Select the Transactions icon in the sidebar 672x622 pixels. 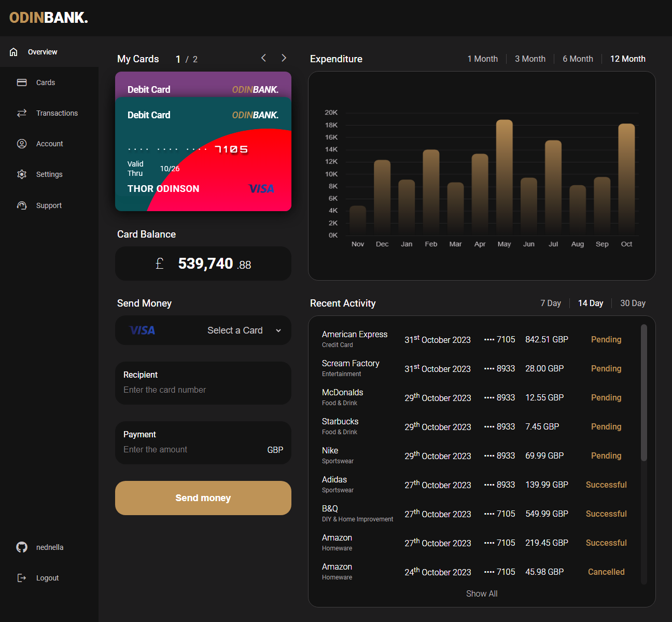click(22, 113)
